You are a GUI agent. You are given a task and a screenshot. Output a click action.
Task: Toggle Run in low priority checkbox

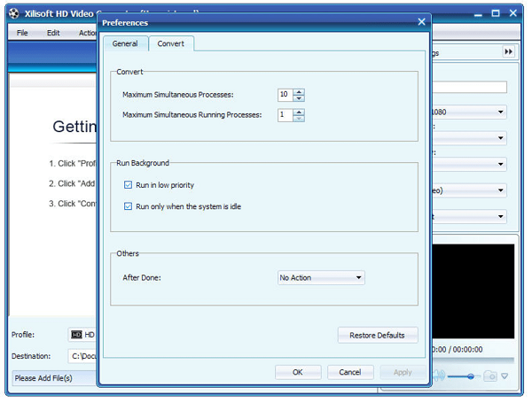click(x=129, y=186)
